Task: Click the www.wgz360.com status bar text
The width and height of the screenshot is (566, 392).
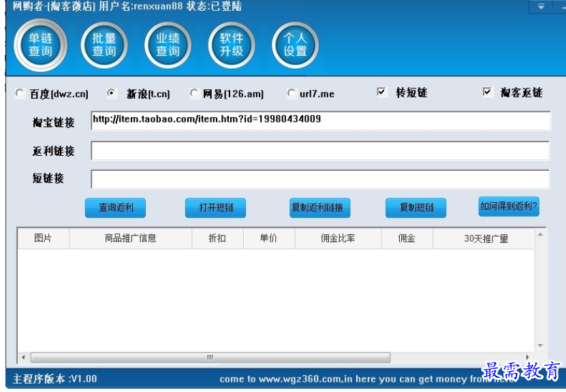Action: click(x=300, y=379)
